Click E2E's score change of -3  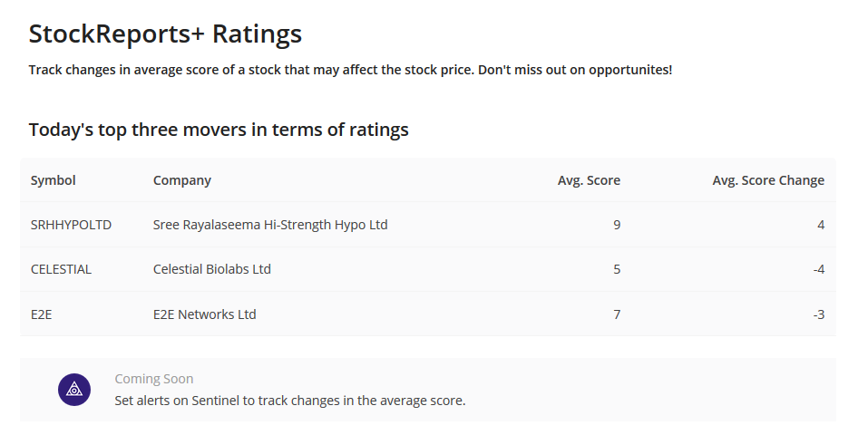pyautogui.click(x=818, y=314)
